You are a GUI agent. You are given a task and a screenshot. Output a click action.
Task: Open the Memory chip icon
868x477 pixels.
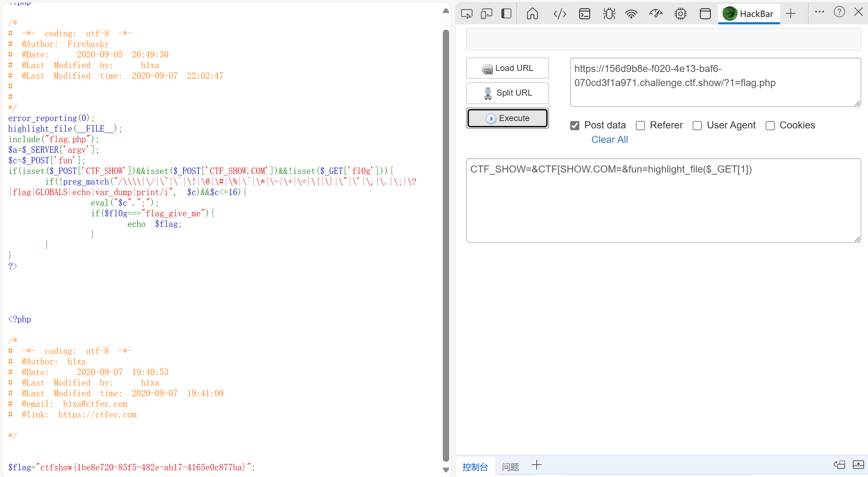click(680, 14)
